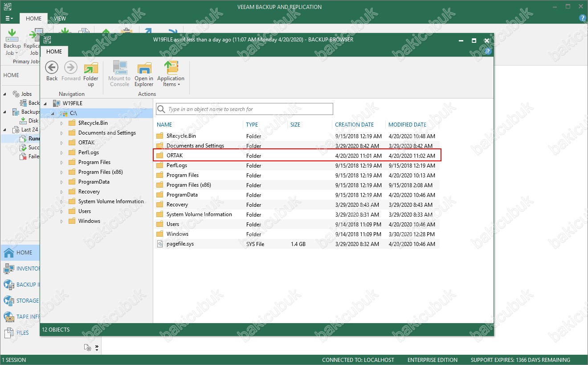Click the Tape Infrastructure view icon

click(8, 317)
